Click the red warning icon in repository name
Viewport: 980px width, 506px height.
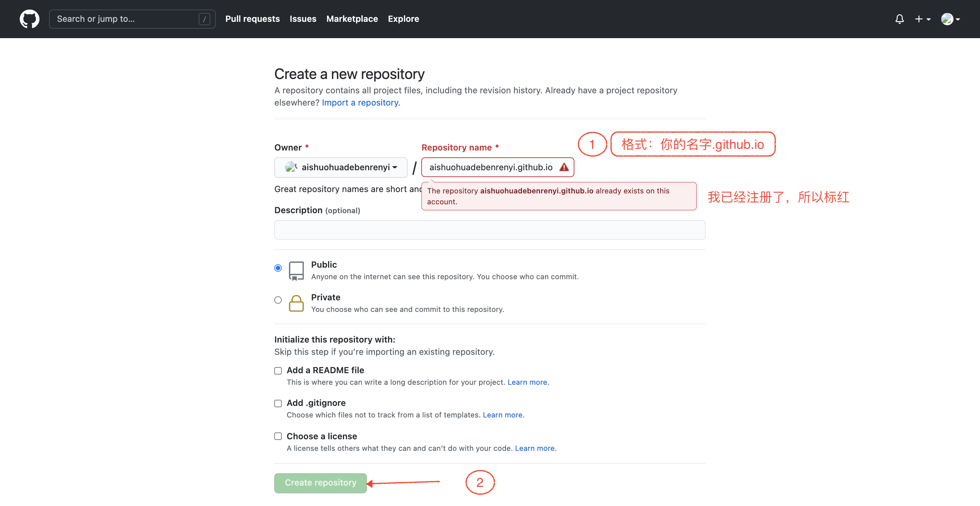click(x=564, y=167)
